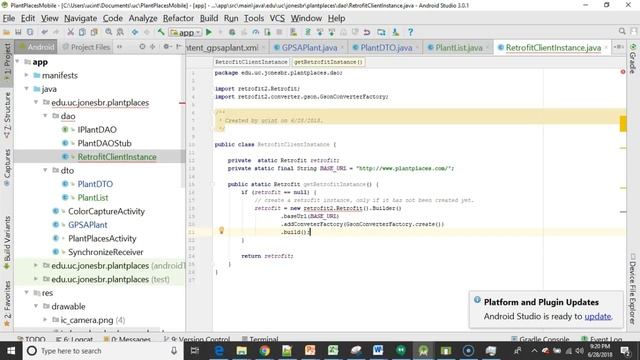Click the Cut scissors icon

click(71, 32)
